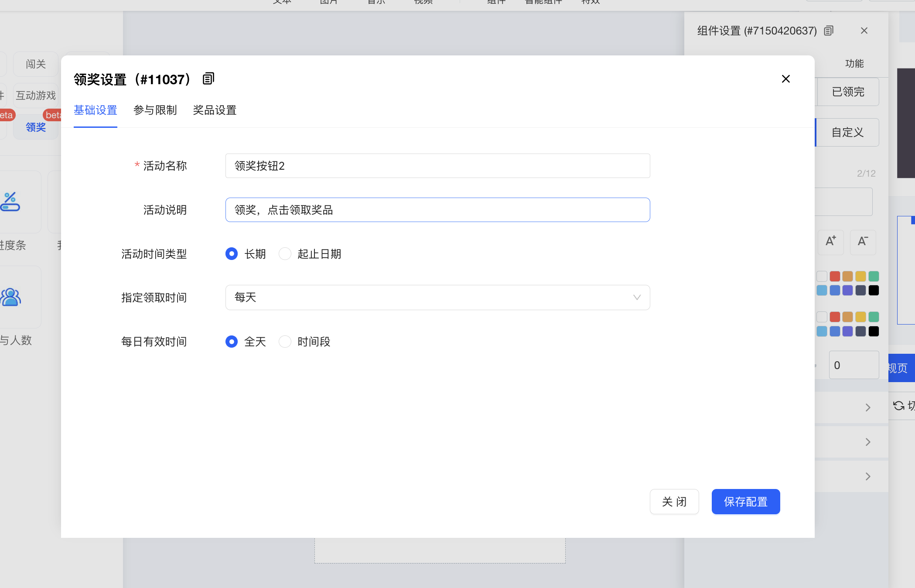Open the 指定领取时间 dropdown

437,297
